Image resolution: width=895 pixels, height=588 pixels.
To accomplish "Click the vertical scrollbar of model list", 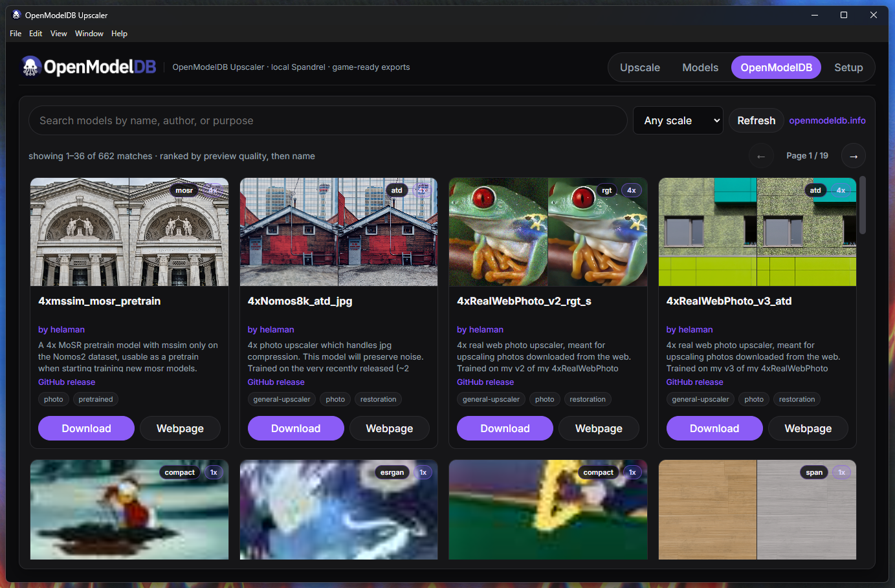I will pyautogui.click(x=863, y=206).
